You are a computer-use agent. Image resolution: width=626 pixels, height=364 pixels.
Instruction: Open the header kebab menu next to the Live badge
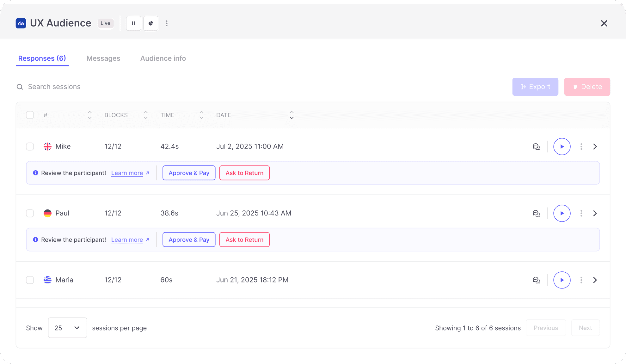pyautogui.click(x=167, y=23)
